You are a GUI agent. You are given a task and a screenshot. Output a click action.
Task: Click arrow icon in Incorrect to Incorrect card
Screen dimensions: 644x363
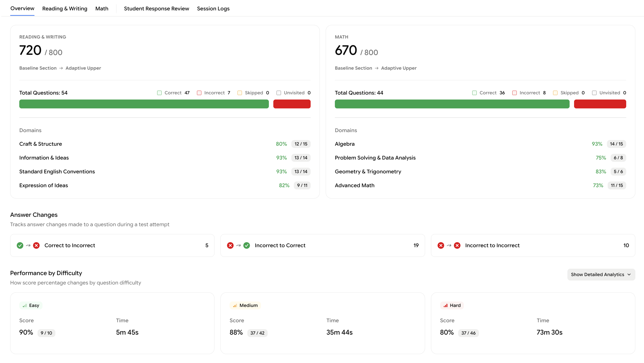tap(449, 246)
